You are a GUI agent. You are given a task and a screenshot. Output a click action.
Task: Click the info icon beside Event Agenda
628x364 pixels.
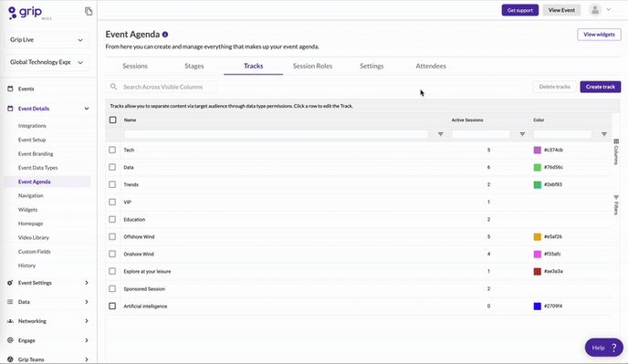[x=165, y=35]
